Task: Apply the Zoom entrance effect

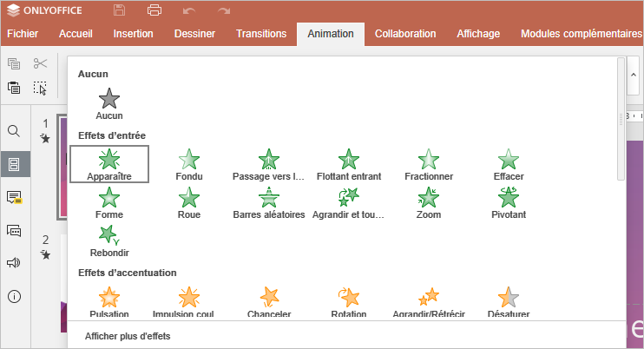Action: coord(428,201)
